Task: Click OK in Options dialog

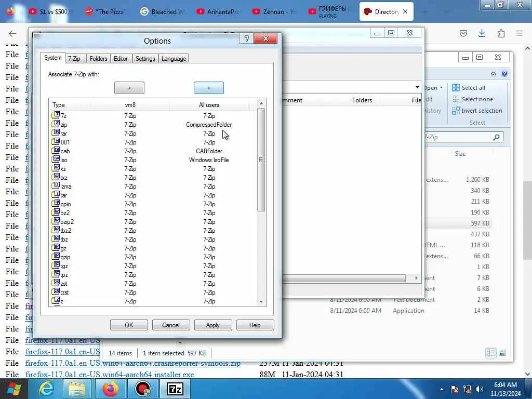Action: coord(129,325)
